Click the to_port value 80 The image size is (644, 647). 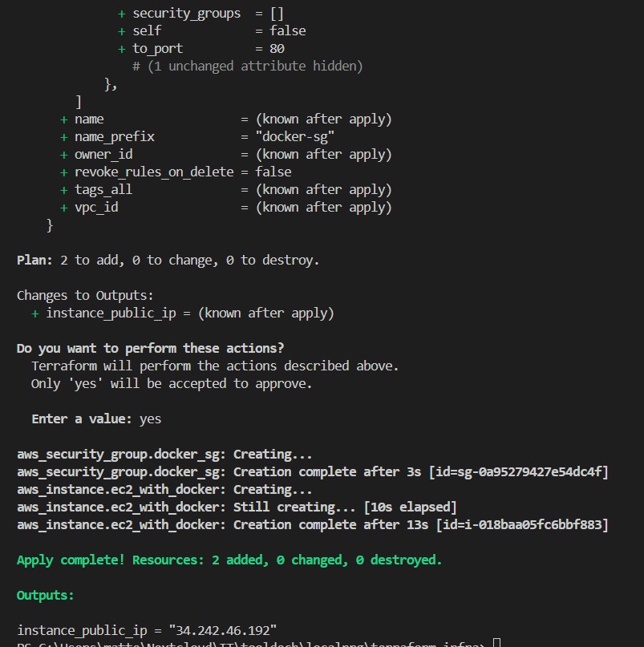(x=277, y=49)
